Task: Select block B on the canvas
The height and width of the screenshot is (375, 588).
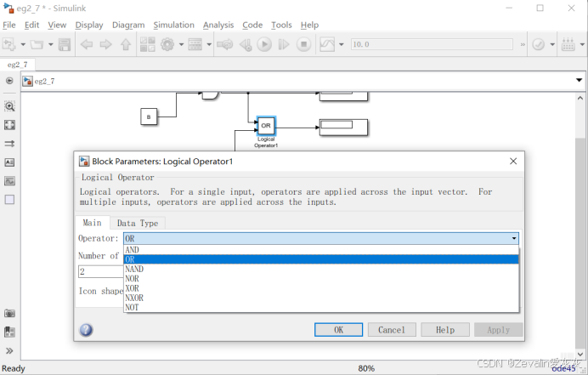Action: [149, 116]
